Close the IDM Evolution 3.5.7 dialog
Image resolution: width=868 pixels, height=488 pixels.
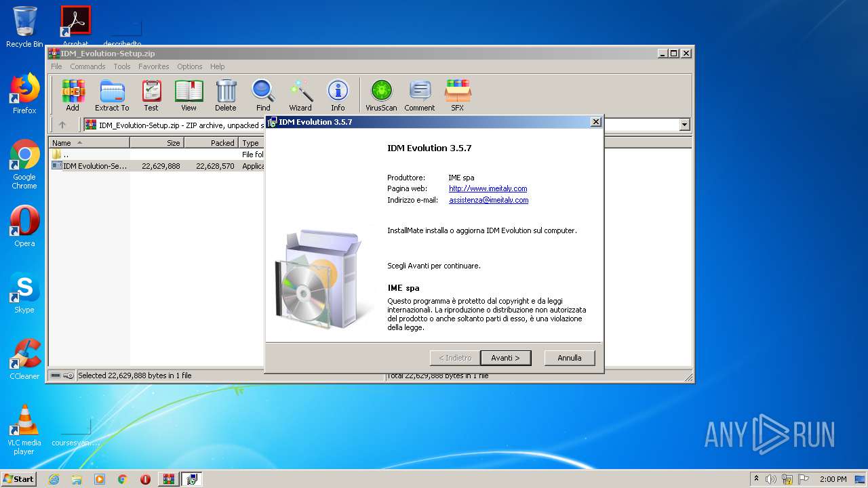click(596, 122)
